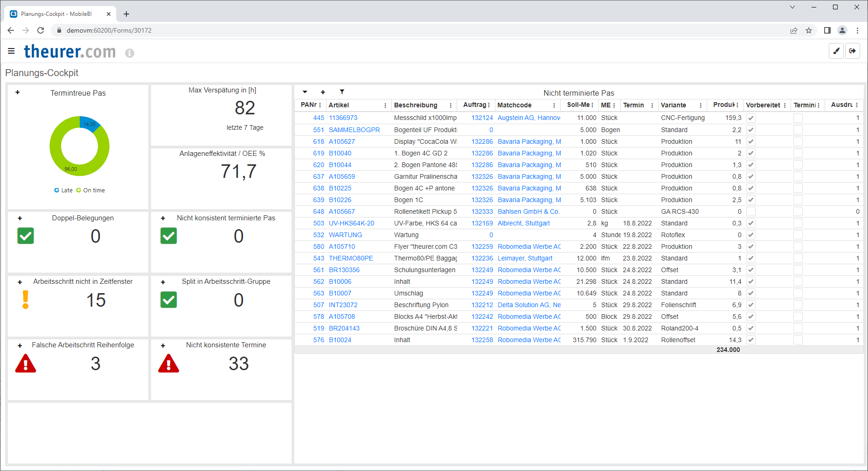Screen dimensions: 868x471
Task: Click yellow exclamation icon for Arbeitsschritt nicht in Zeitfenster
Action: pos(26,300)
